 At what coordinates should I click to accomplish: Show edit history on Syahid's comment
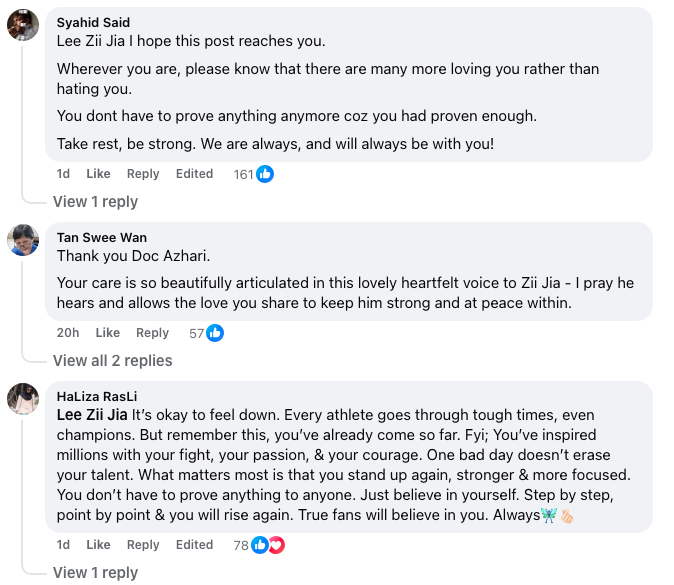click(x=194, y=174)
